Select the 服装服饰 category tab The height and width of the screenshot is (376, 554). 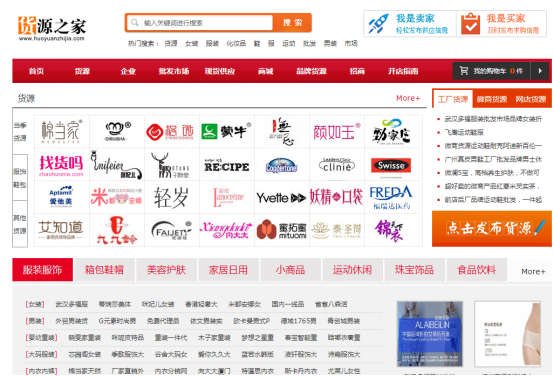tap(43, 270)
